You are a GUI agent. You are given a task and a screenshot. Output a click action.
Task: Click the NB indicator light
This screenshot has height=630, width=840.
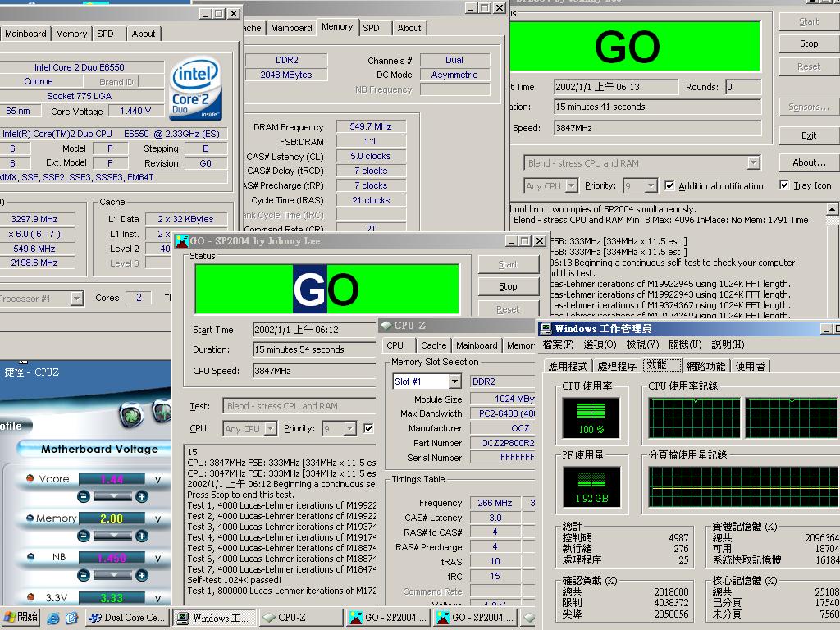pyautogui.click(x=30, y=557)
